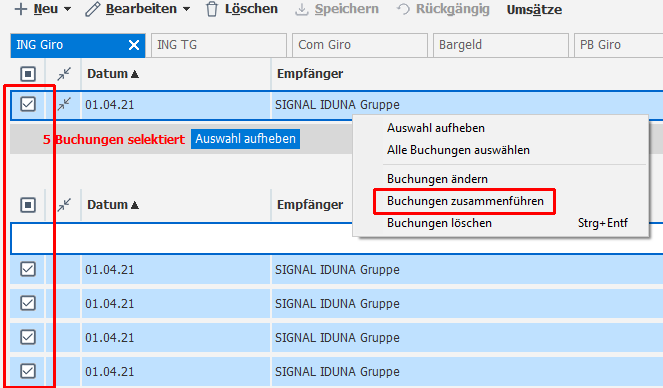Switch to the Com Giro account tab

pyautogui.click(x=360, y=45)
